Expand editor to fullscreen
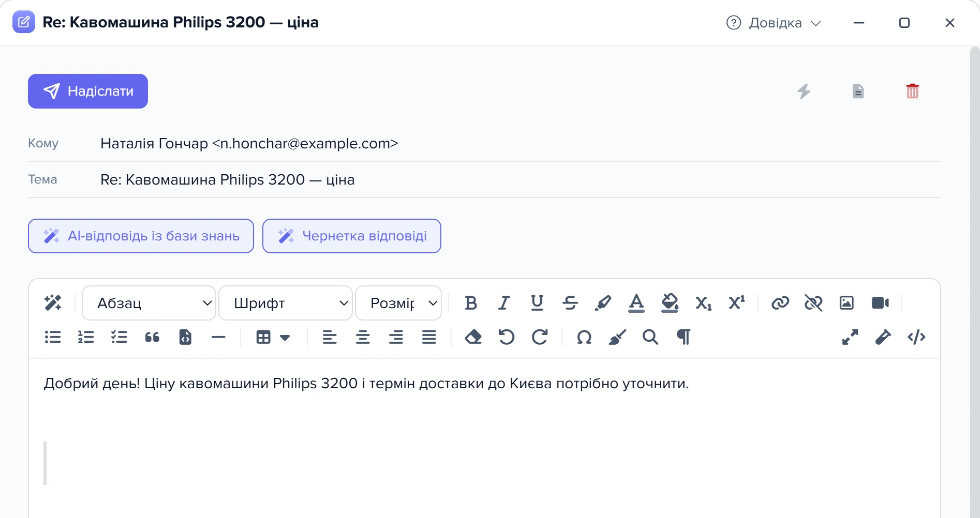The width and height of the screenshot is (980, 518). click(x=850, y=337)
